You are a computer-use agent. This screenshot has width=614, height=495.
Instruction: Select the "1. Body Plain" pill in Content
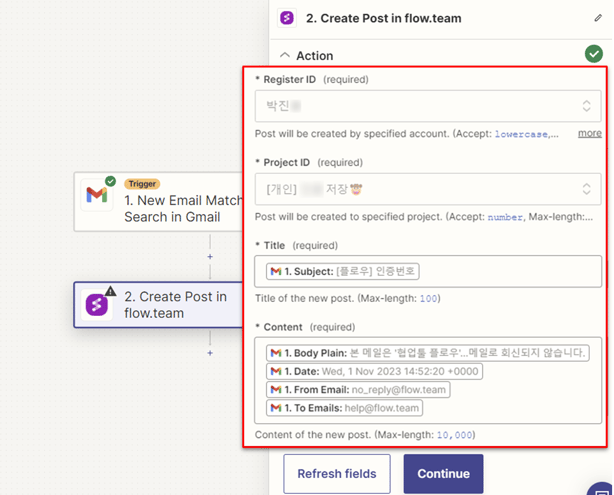pos(428,353)
